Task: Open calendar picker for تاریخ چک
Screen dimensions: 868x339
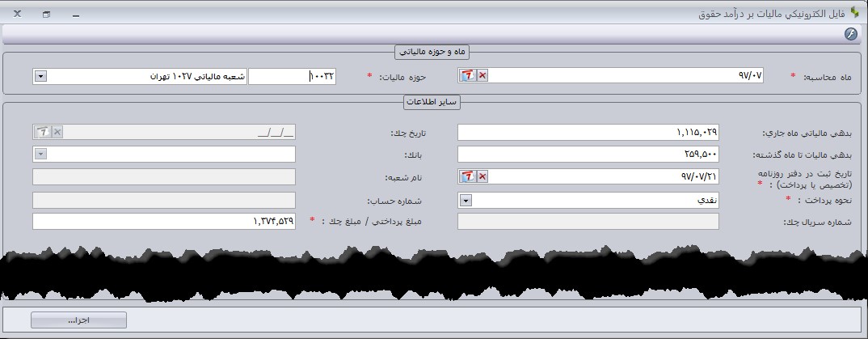Action: click(43, 132)
